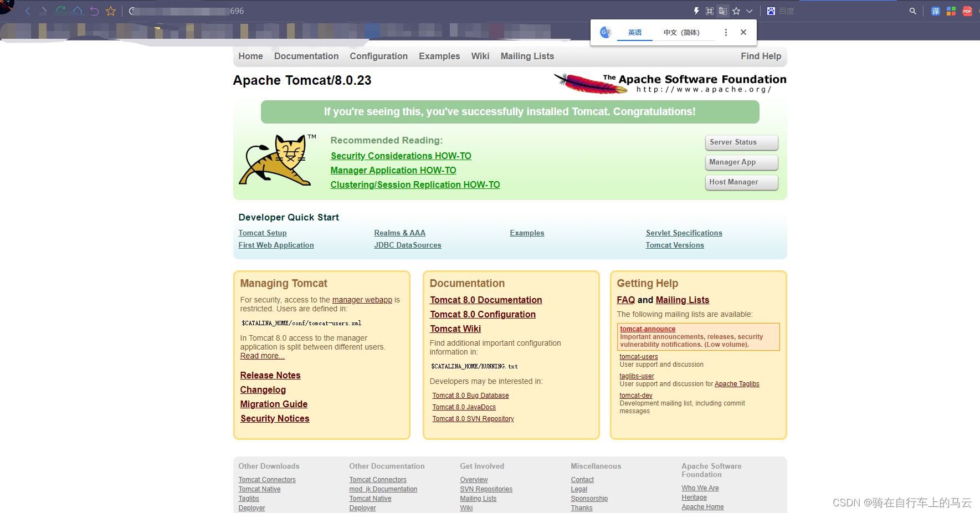
Task: Click the purple undo-close-tab arrow icon
Action: [94, 11]
